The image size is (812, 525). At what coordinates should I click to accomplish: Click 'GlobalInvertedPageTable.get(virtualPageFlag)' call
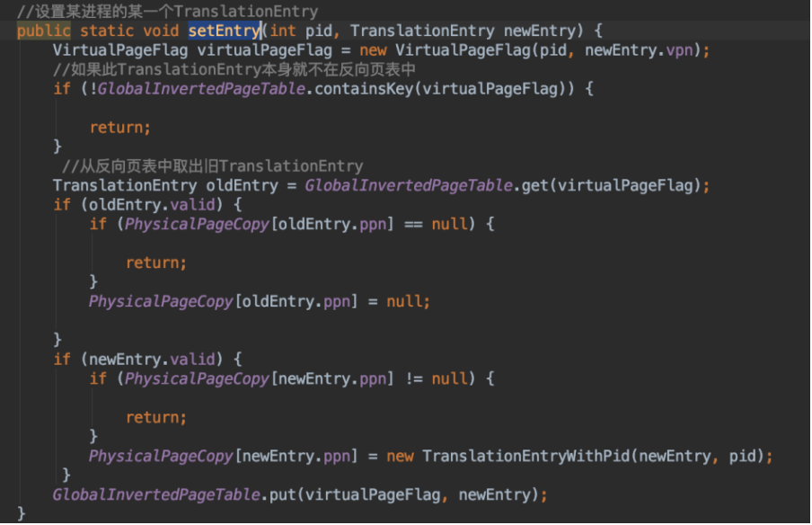[503, 185]
